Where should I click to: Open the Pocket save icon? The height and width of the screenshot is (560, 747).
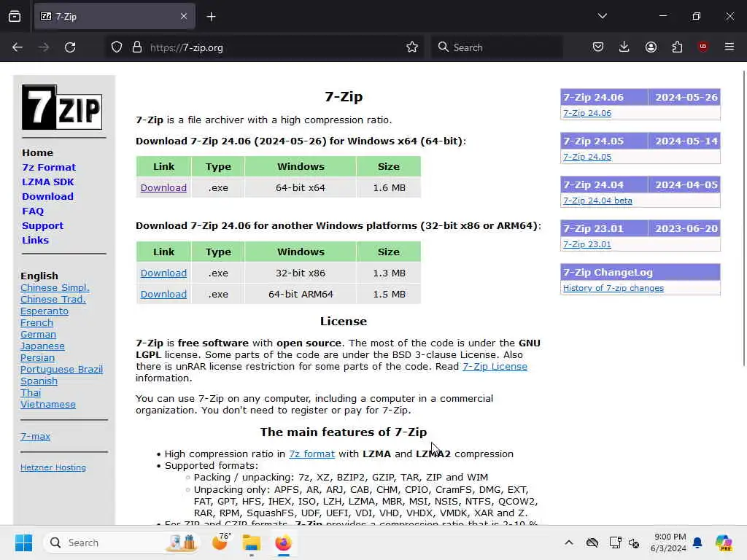pos(598,47)
